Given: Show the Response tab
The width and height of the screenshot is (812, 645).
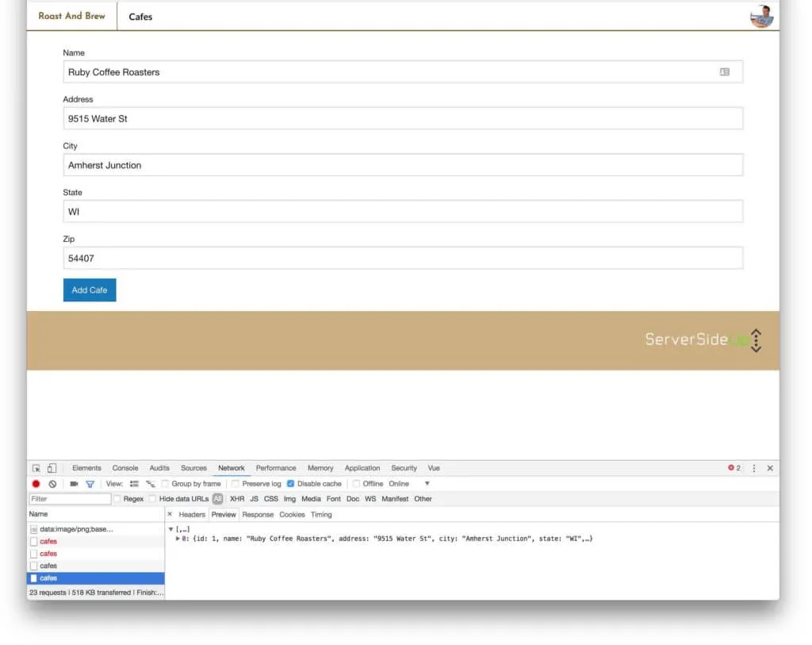Looking at the screenshot, I should (258, 514).
